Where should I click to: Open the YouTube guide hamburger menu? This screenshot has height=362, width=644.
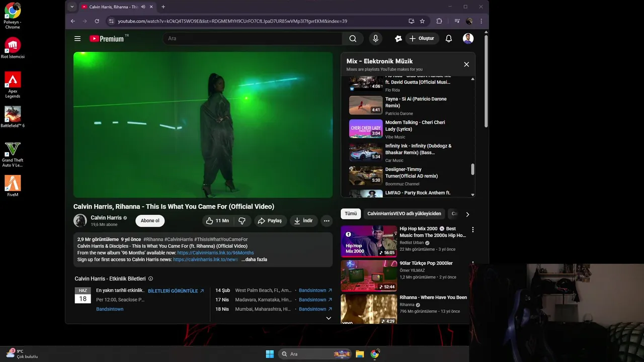coord(77,39)
